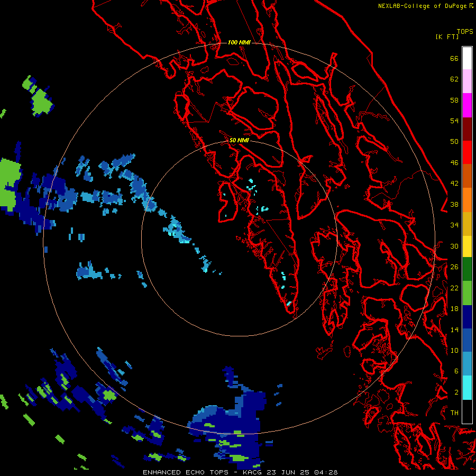
Task: Click the white 66 kft legend swatch
Action: tap(467, 58)
